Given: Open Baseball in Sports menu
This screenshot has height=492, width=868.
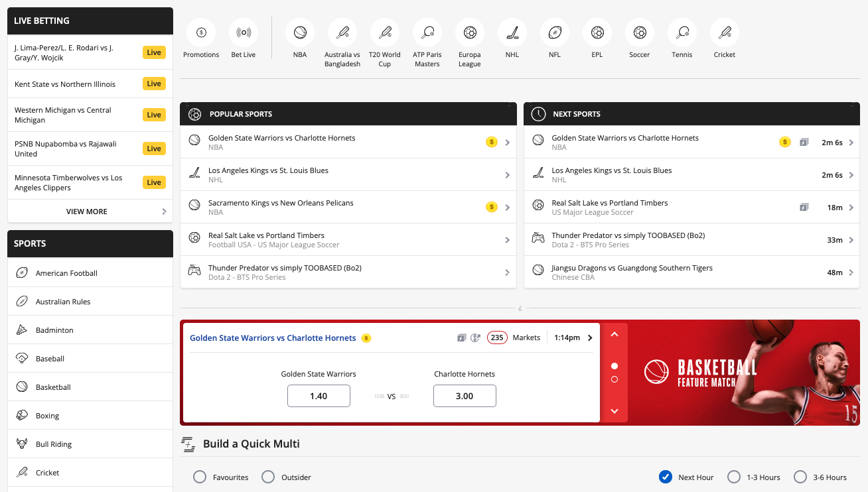Looking at the screenshot, I should click(x=90, y=358).
